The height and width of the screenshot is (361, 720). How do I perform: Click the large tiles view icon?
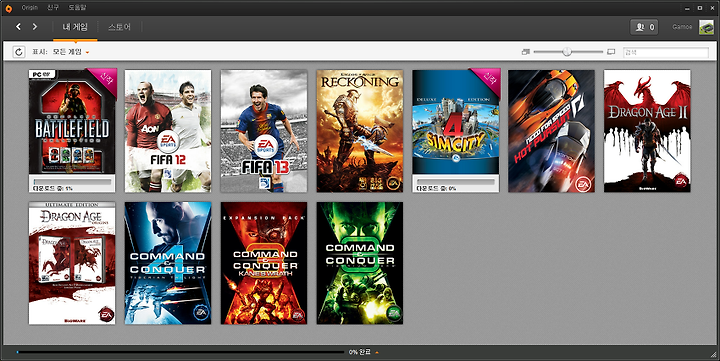pos(611,52)
